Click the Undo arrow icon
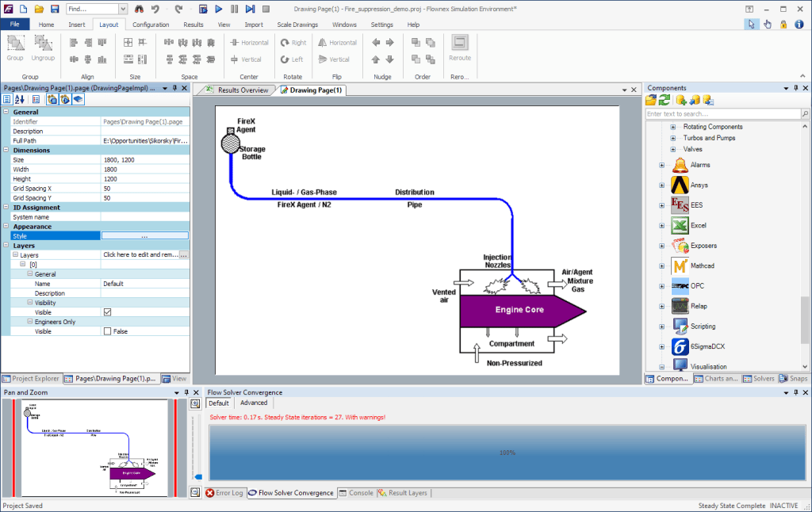812x512 pixels. click(155, 9)
